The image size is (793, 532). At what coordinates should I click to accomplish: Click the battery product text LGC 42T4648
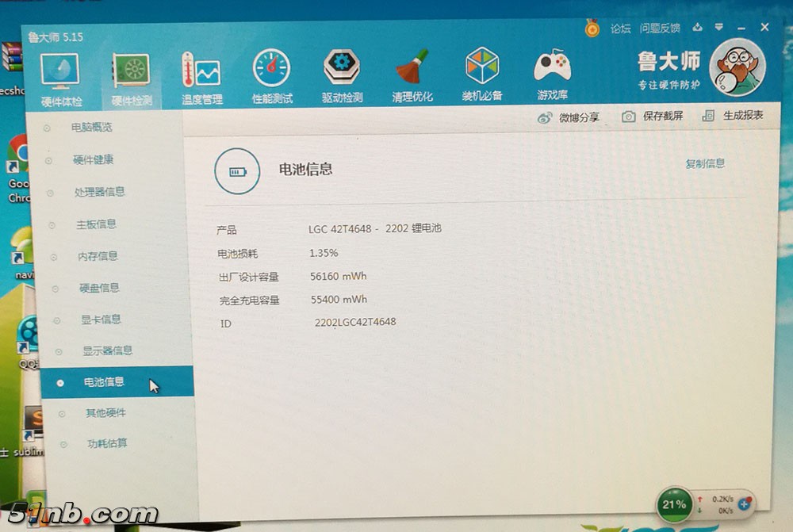click(375, 228)
